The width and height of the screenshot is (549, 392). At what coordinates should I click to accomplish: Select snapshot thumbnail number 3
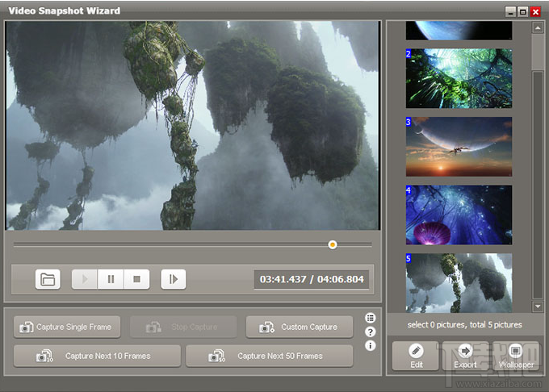459,147
